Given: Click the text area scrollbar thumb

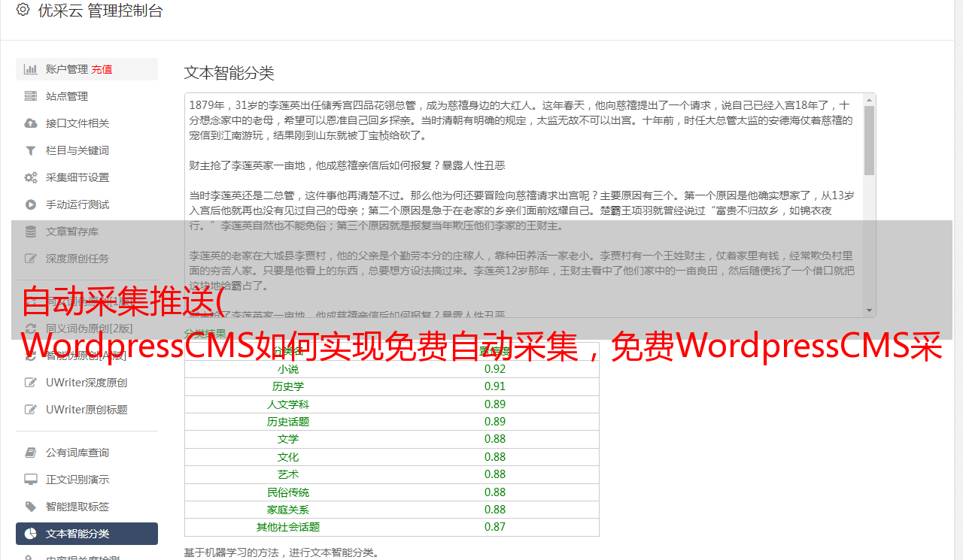Looking at the screenshot, I should [x=870, y=141].
